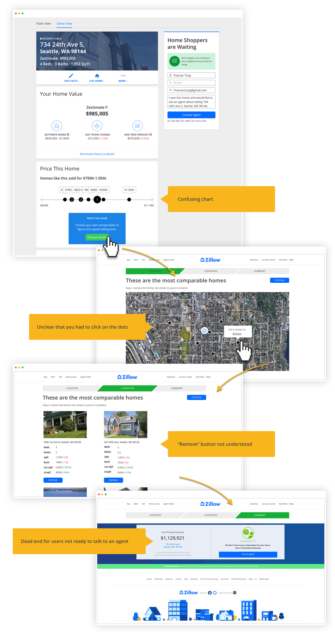
Task: Click the Mobile Apps footer link
Action: click(x=264, y=579)
